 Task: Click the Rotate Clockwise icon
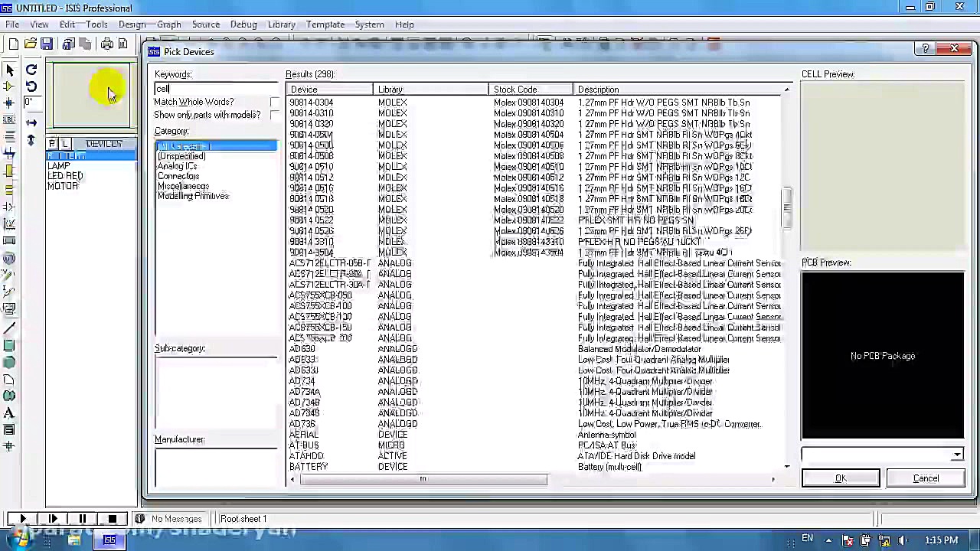31,70
